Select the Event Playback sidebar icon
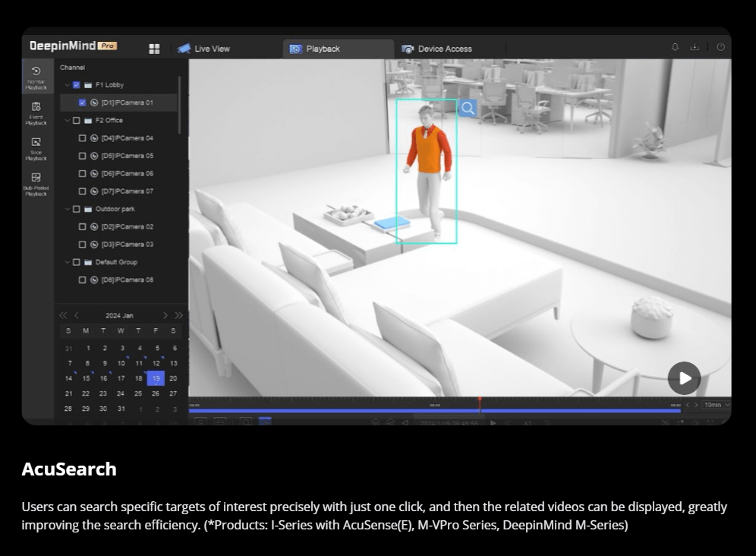This screenshot has height=556, width=756. [36, 112]
